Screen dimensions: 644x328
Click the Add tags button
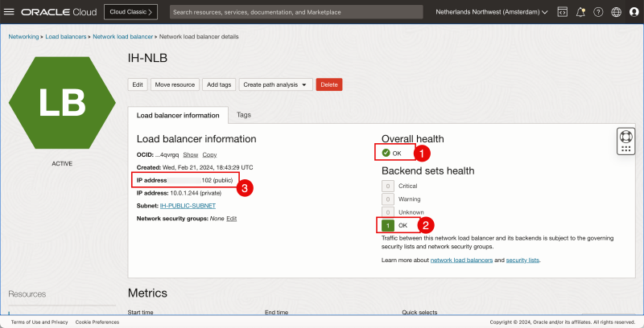[x=218, y=84]
